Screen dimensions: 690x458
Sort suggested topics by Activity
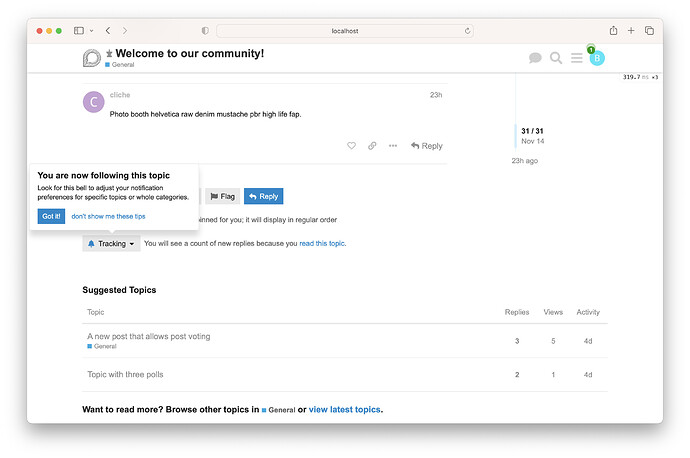point(588,312)
